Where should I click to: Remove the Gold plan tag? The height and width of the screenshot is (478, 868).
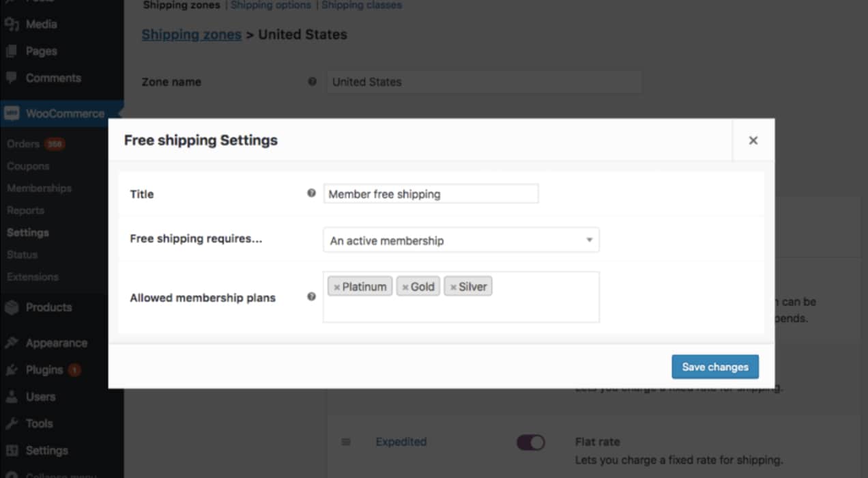click(405, 287)
